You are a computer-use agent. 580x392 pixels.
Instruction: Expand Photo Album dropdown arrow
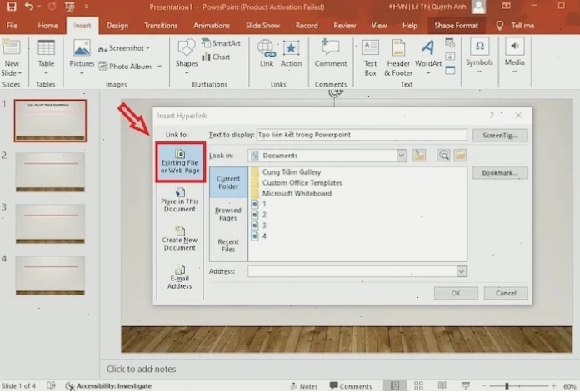[x=159, y=67]
